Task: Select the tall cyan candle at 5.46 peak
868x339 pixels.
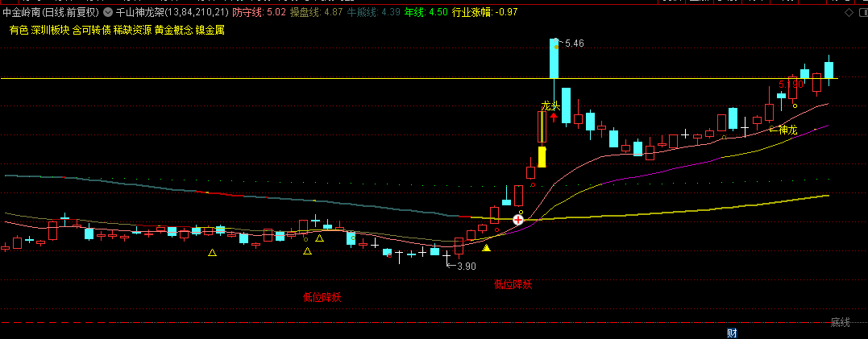Action: [554, 59]
